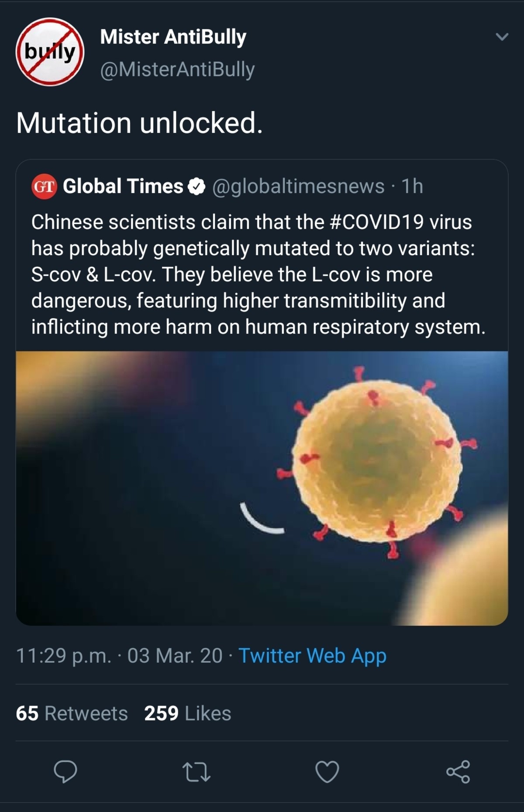524x812 pixels.
Task: View the 259 Likes list
Action: coord(188,713)
